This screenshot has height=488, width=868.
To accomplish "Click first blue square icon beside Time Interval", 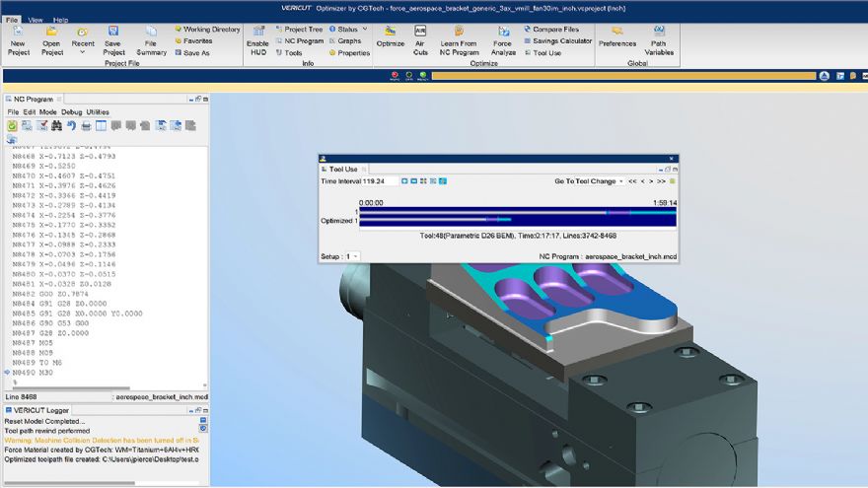I will [x=404, y=181].
